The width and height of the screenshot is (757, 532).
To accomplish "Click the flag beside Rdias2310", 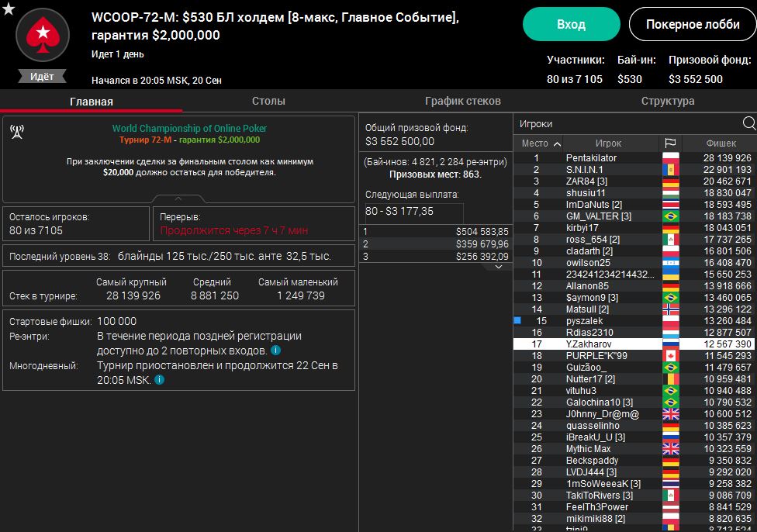I will point(671,332).
